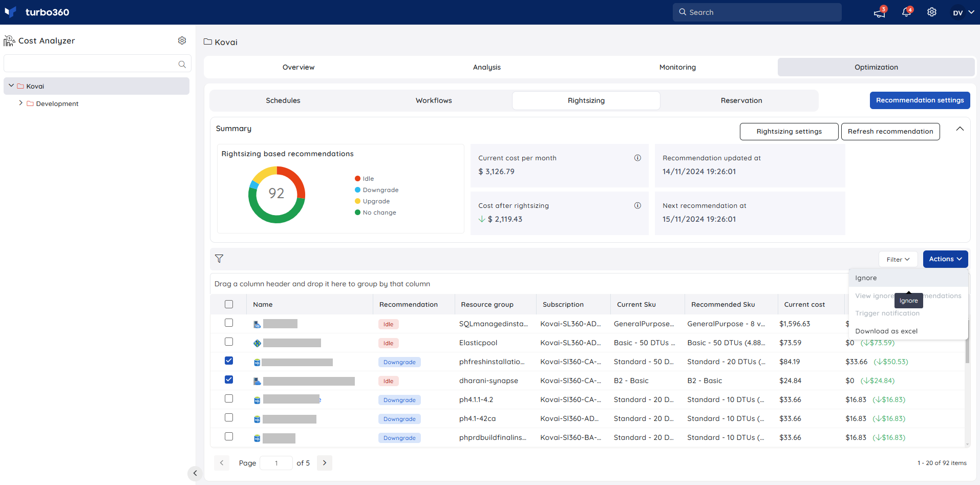Screen dimensions: 980x485
Task: Click resource icon in ph4.1.1-4.2 row
Action: pyautogui.click(x=257, y=400)
